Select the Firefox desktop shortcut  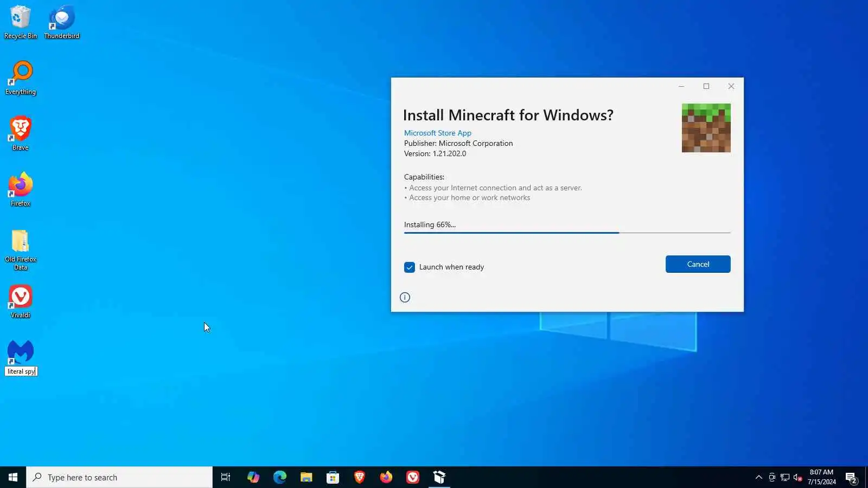click(x=21, y=189)
